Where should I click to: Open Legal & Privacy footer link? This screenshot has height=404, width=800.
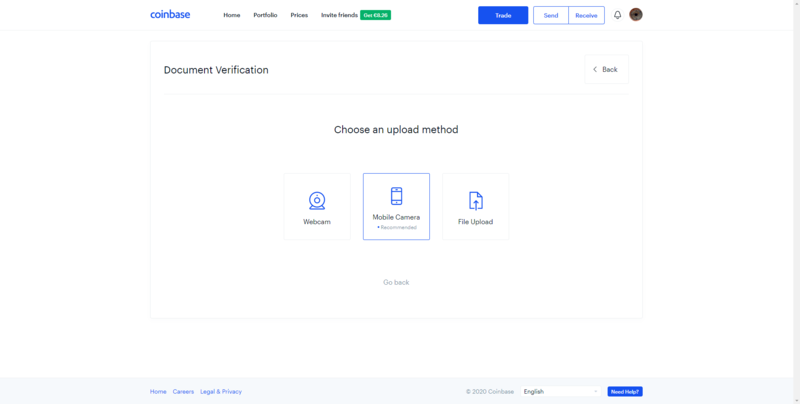pos(221,392)
